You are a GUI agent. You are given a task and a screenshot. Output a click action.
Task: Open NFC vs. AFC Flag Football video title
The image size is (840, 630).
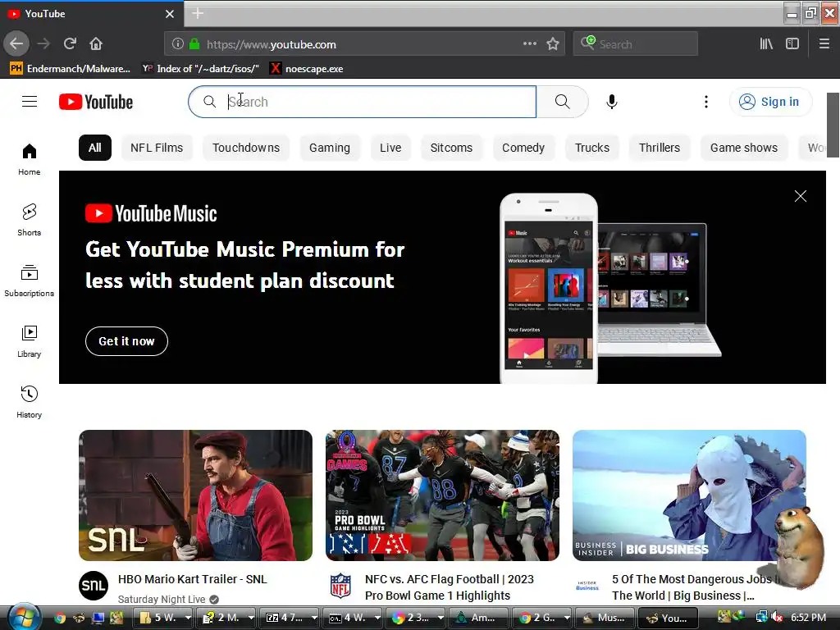coord(450,587)
